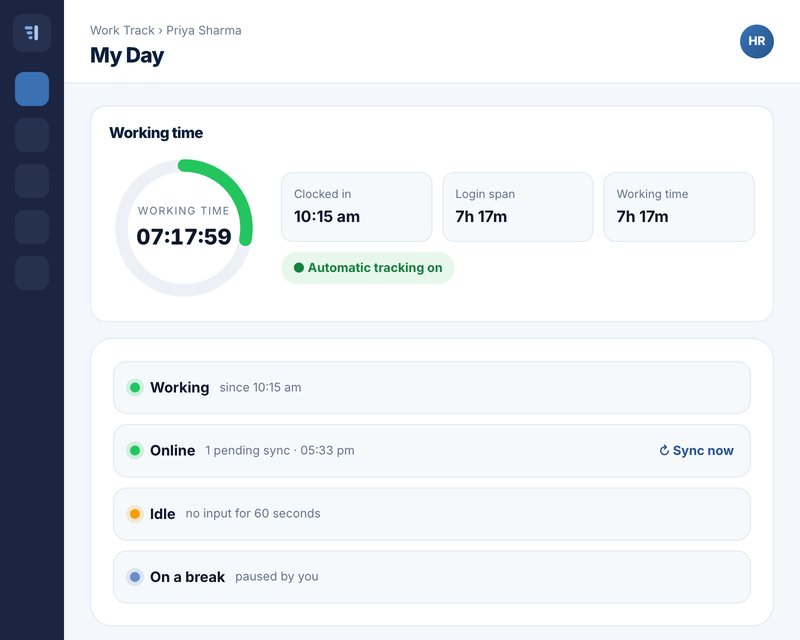Click Priya Sharma in the breadcrumb
800x640 pixels.
click(204, 30)
